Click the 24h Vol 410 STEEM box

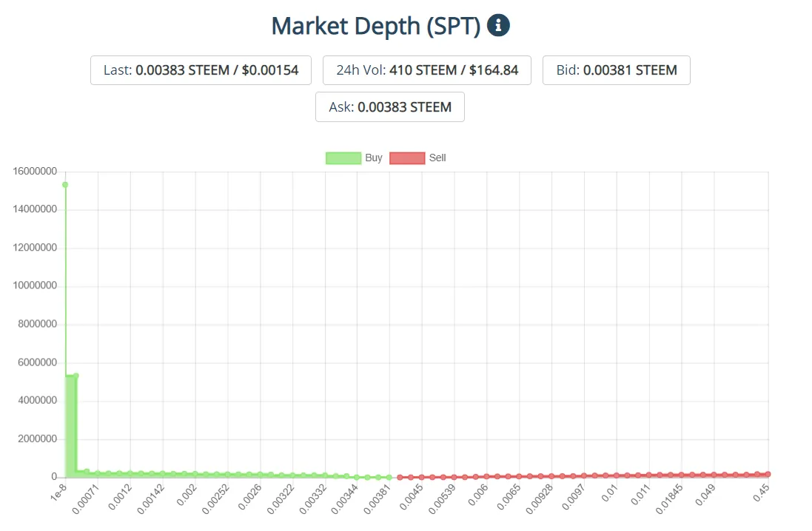[x=427, y=70]
